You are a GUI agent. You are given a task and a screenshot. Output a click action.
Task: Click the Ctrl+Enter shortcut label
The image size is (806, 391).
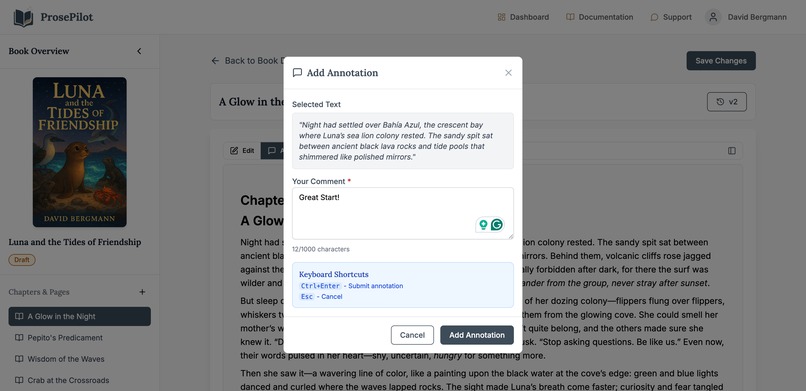point(320,286)
